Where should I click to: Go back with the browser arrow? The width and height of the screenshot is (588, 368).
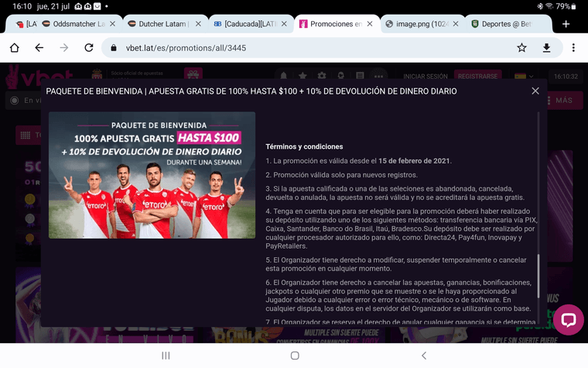pos(39,48)
